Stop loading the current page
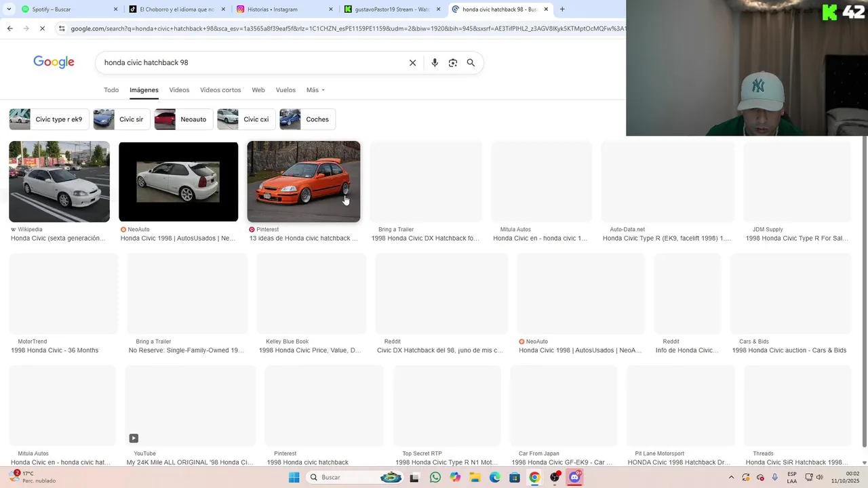Viewport: 868px width, 488px height. click(42, 28)
